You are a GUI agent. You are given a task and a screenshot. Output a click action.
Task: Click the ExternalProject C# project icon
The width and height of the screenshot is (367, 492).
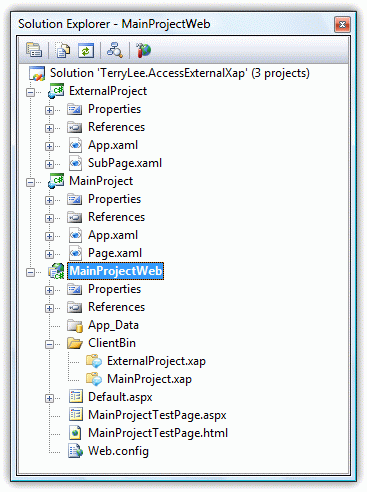pos(56,91)
